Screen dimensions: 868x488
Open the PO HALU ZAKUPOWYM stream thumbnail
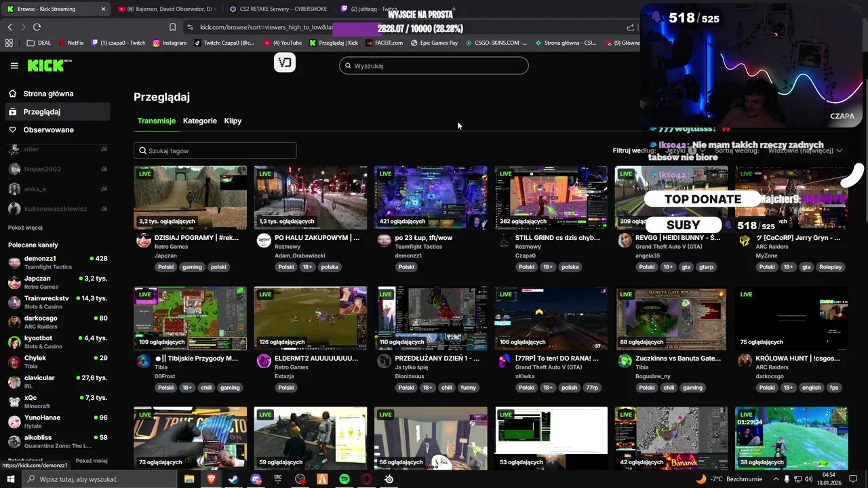(311, 197)
